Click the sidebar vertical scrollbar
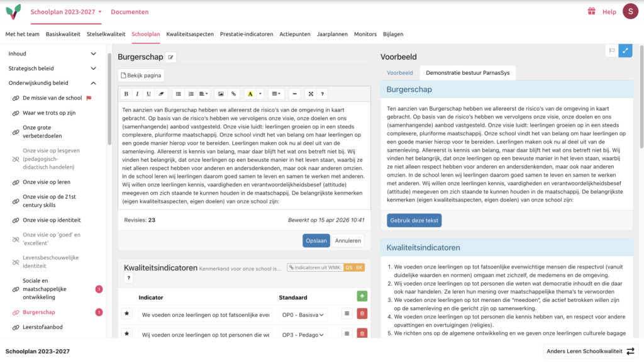644x363 pixels. [x=109, y=99]
